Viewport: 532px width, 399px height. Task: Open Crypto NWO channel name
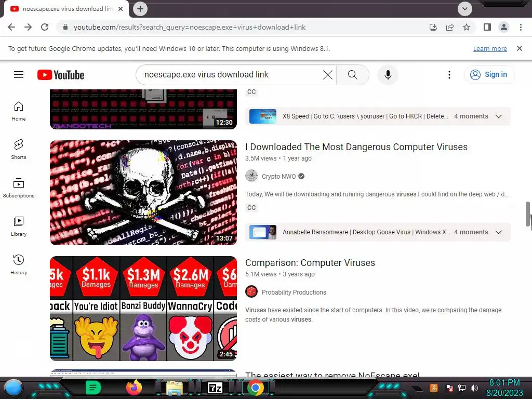pos(278,177)
